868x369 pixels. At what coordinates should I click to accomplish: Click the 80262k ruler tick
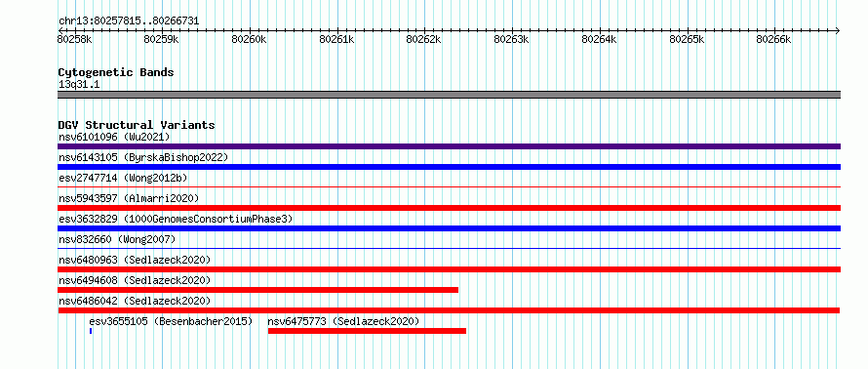click(424, 39)
